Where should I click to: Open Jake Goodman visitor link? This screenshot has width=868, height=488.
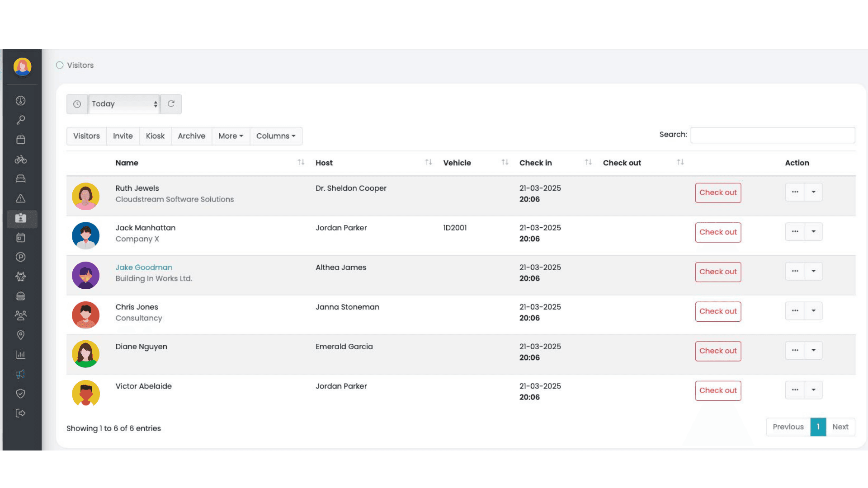[144, 267]
